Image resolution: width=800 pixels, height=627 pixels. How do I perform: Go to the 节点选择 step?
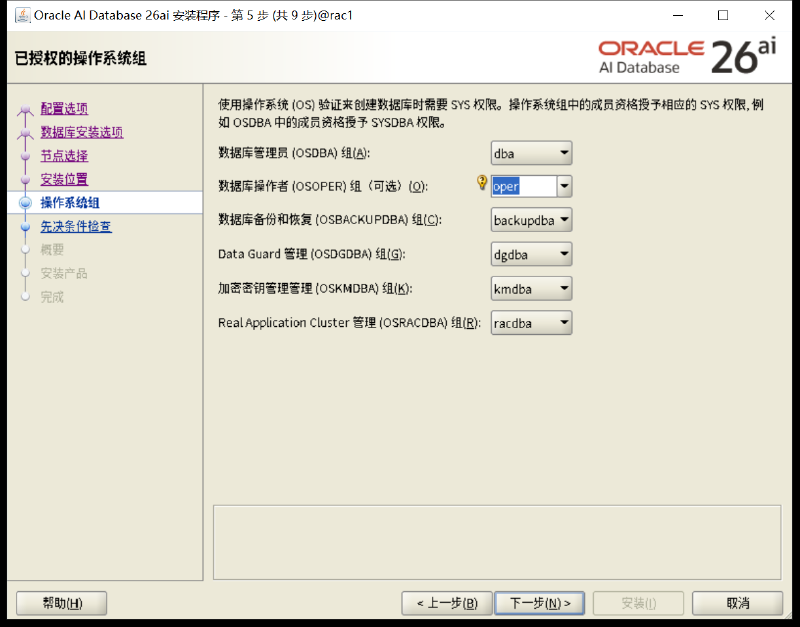click(x=64, y=156)
